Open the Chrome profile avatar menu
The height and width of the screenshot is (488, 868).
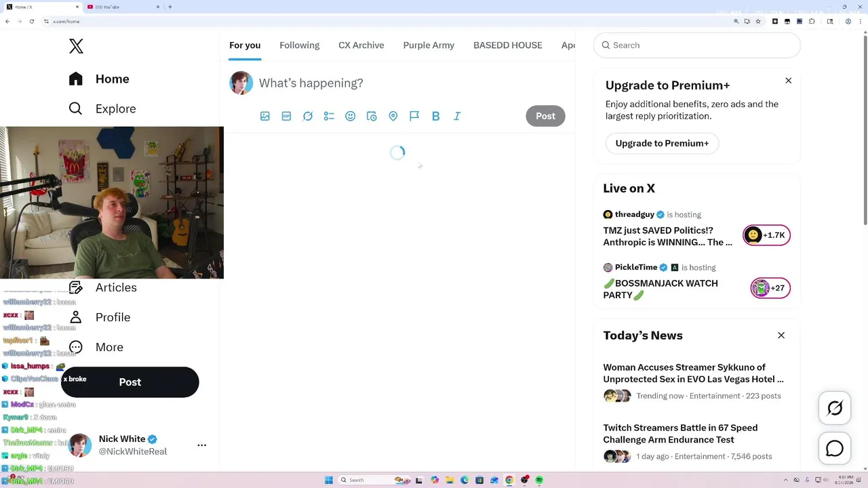[x=848, y=21]
